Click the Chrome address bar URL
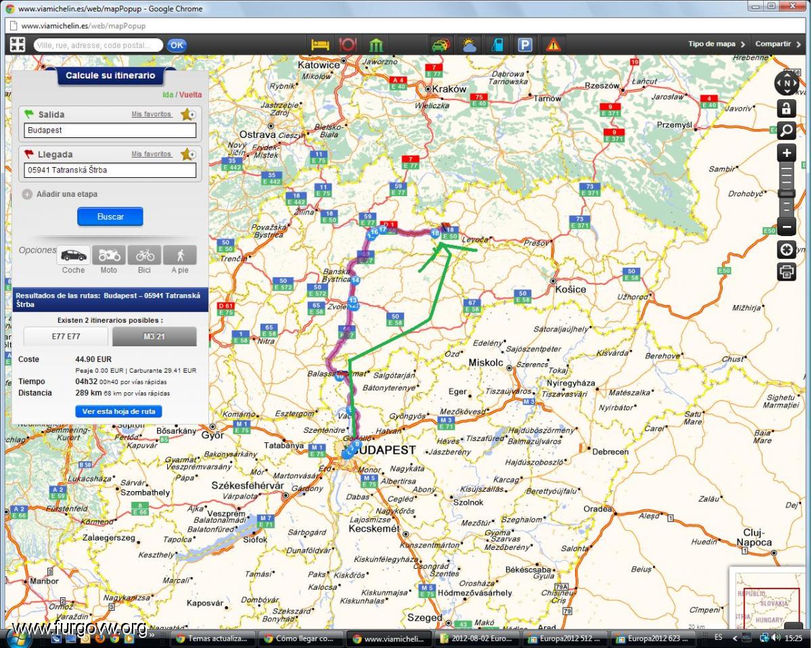 click(83, 26)
